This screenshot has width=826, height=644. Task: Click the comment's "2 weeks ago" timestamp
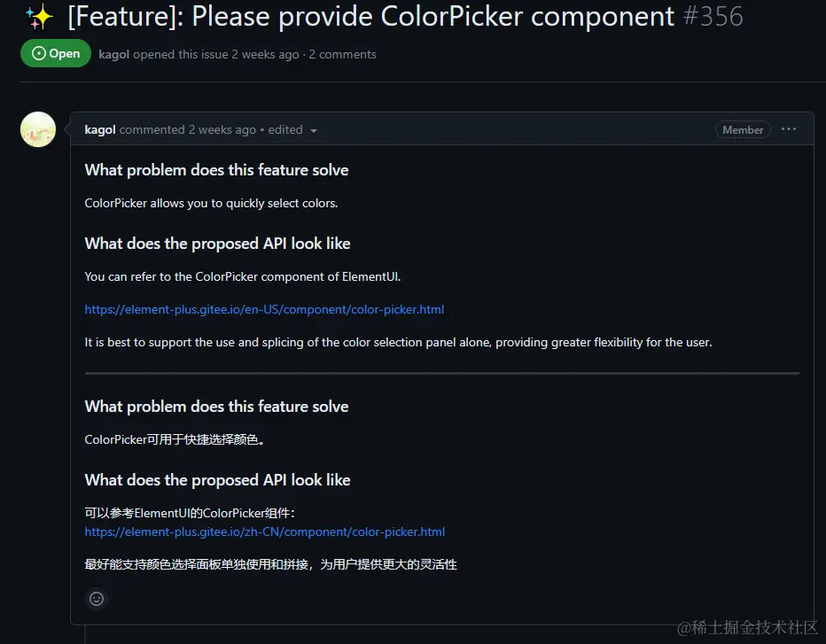click(x=222, y=130)
